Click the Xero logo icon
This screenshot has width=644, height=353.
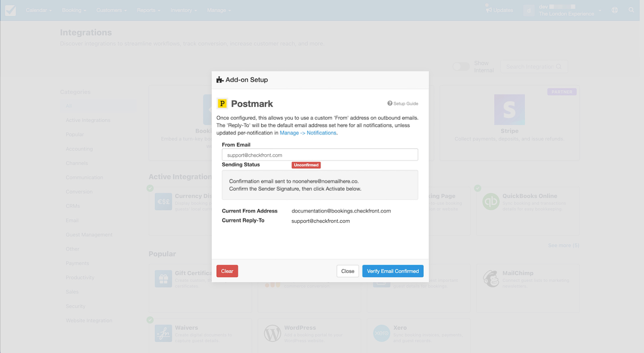[381, 334]
